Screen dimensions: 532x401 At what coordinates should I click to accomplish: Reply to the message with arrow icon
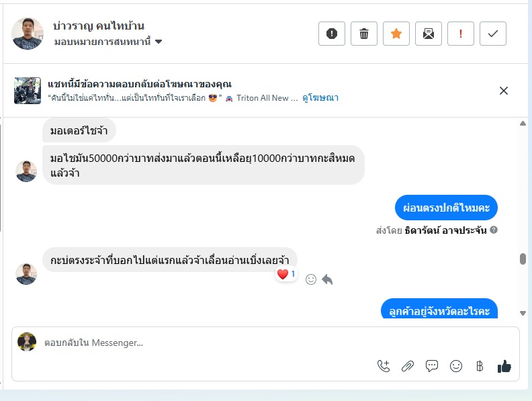(x=327, y=279)
